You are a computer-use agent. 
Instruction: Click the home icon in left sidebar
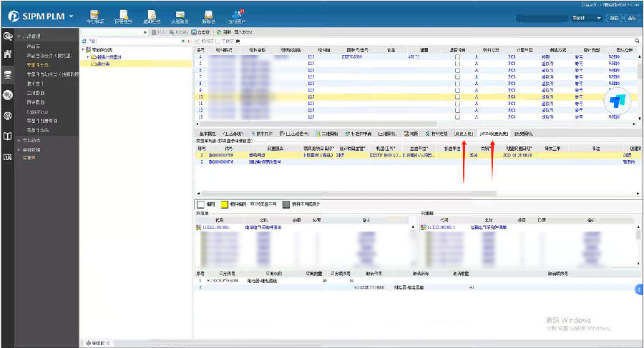point(8,54)
